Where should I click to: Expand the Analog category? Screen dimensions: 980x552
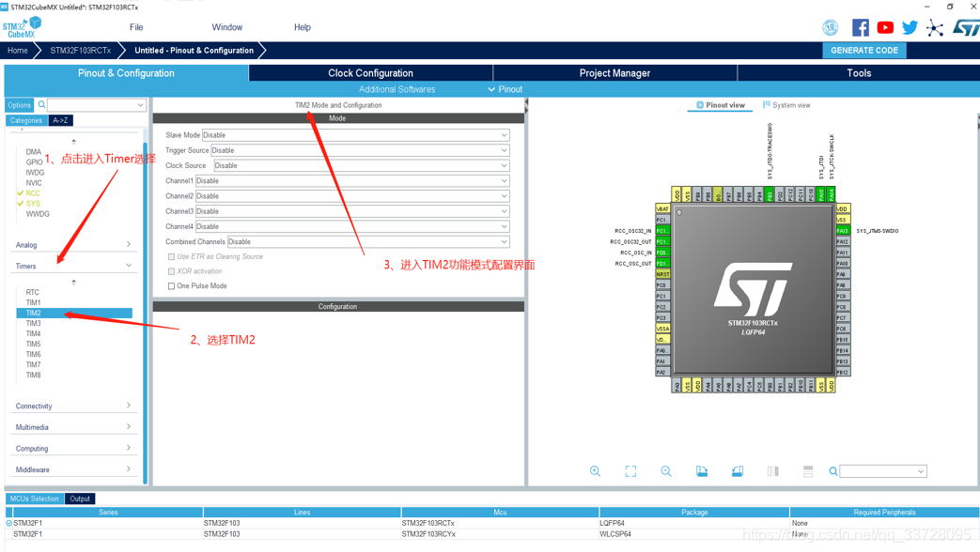[x=73, y=245]
